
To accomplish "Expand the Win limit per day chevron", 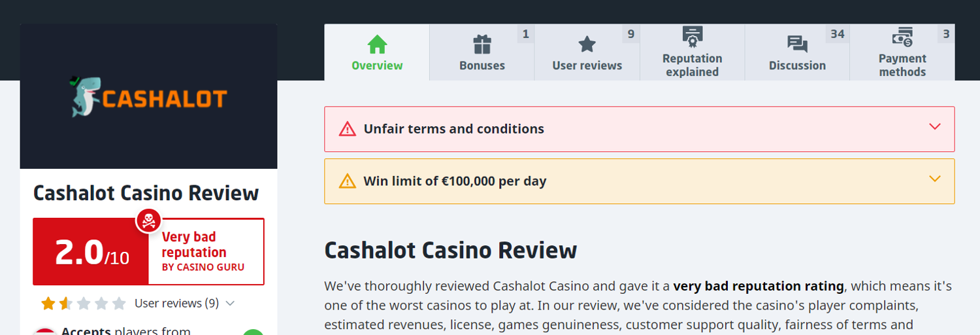I will tap(935, 179).
